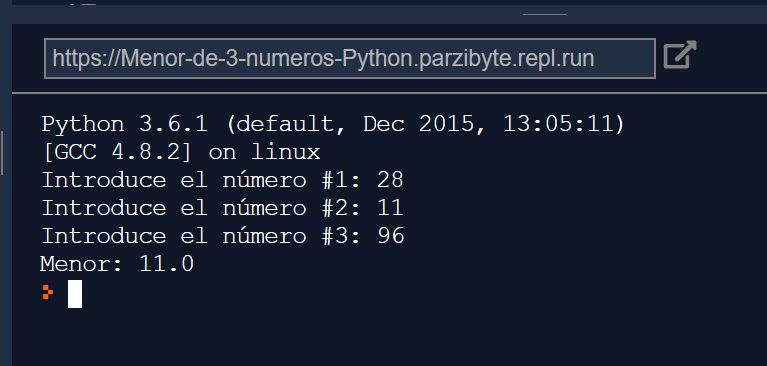Viewport: 767px width, 366px height.
Task: Click the orange console prompt arrow
Action: pyautogui.click(x=47, y=292)
